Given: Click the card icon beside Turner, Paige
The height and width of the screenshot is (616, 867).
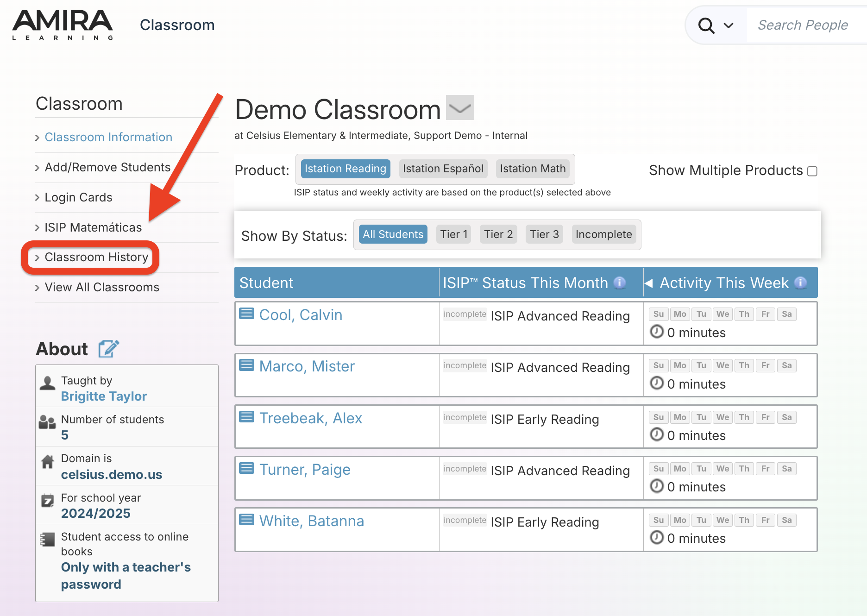Looking at the screenshot, I should pyautogui.click(x=246, y=468).
